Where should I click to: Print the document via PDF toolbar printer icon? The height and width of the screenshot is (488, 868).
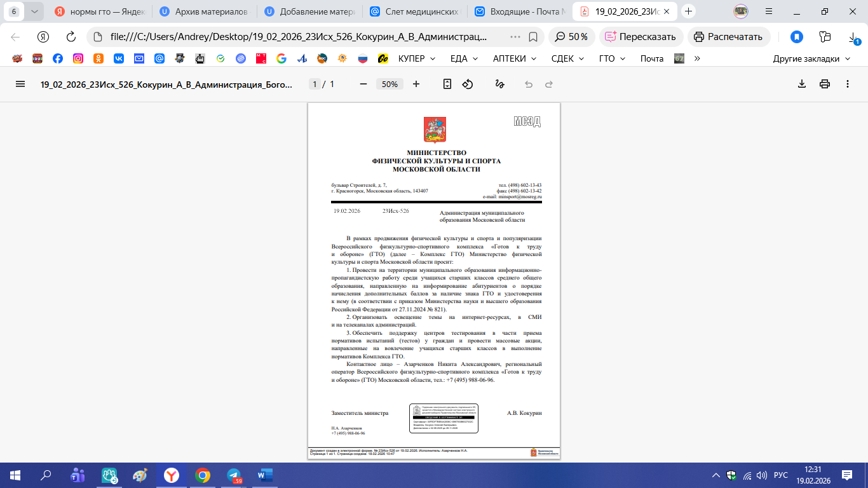click(825, 84)
